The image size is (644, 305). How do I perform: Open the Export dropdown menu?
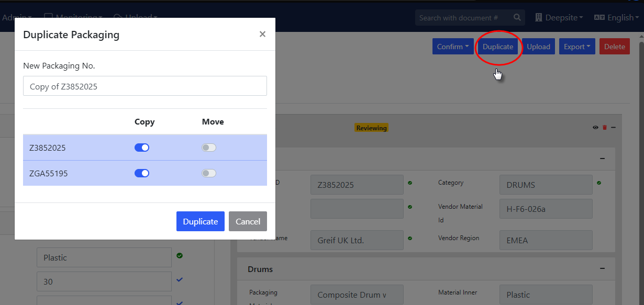(576, 47)
